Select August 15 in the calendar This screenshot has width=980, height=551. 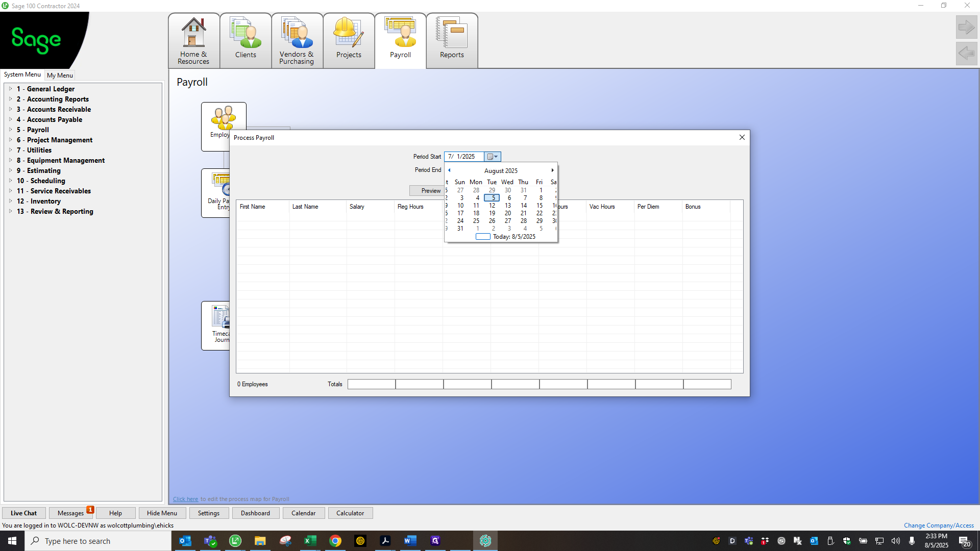tap(540, 206)
